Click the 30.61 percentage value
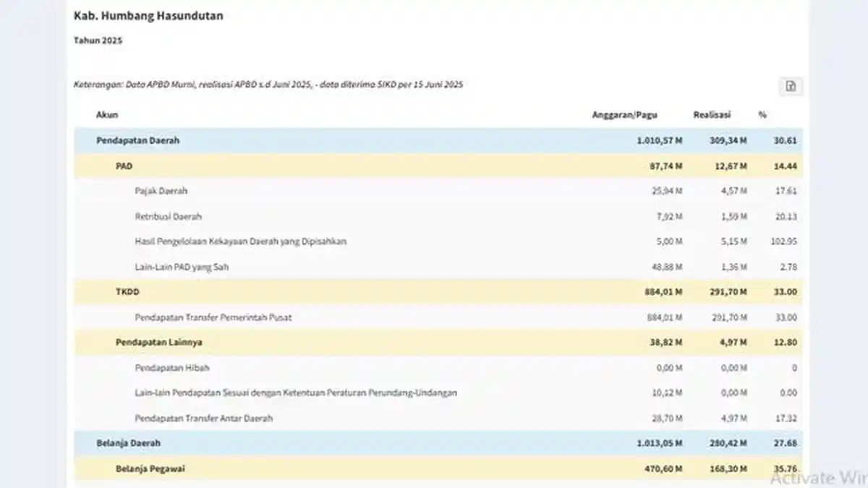Viewport: 868px width, 488px height. [786, 140]
